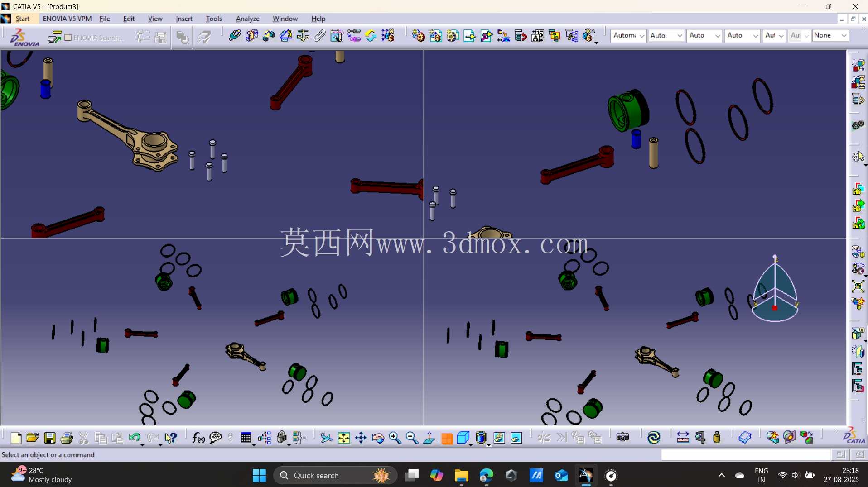Click the Windows Start button
Screen dimensions: 868x487
259,475
